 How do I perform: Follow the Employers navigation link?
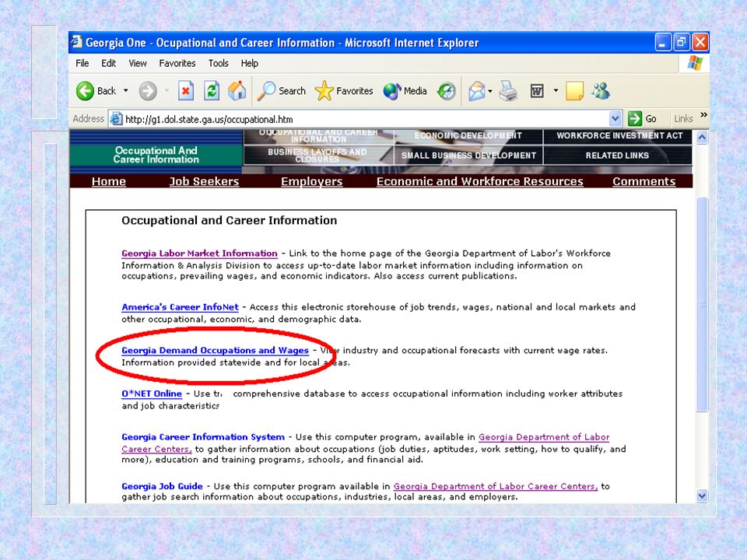311,181
